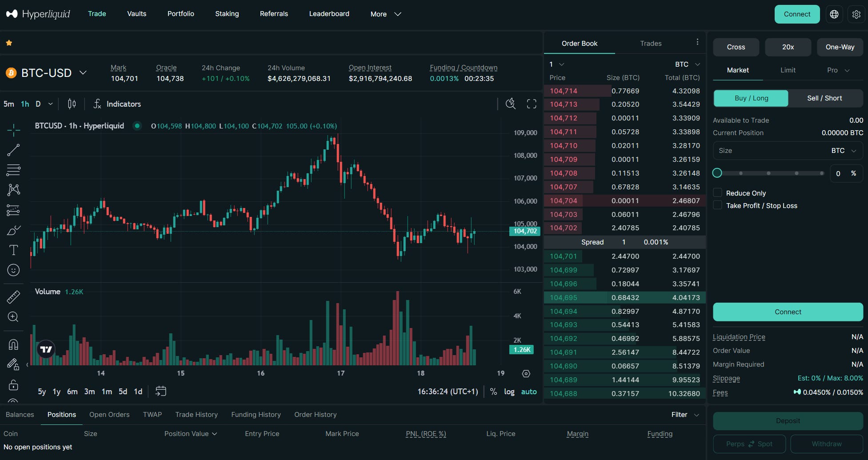Toggle log scale on chart

pyautogui.click(x=509, y=392)
